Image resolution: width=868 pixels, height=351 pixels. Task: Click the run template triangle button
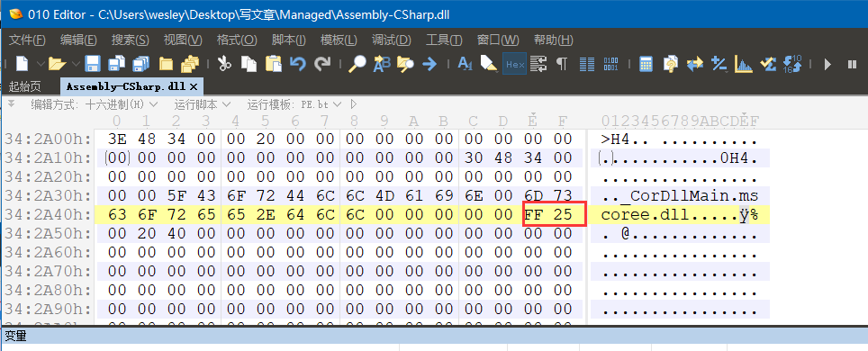[x=354, y=104]
